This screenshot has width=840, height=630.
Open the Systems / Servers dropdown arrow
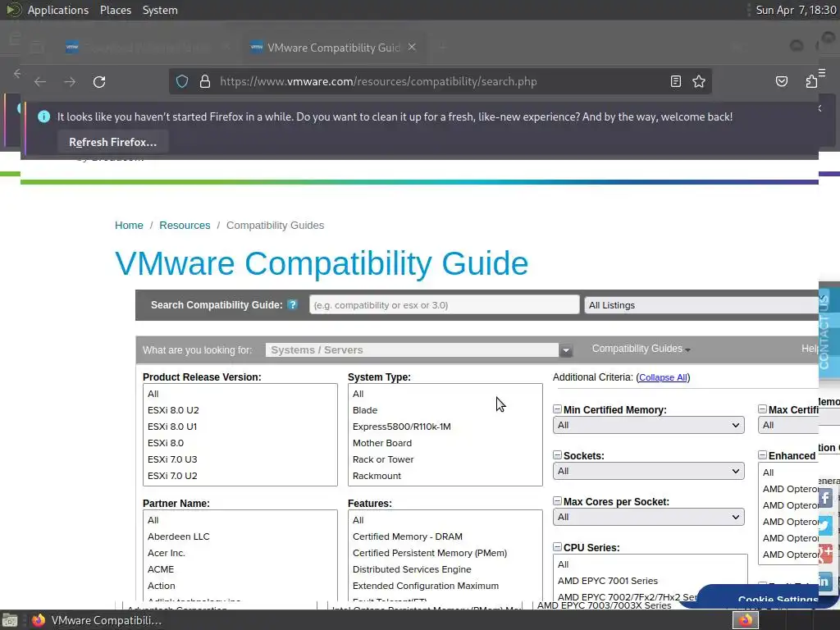click(x=566, y=350)
